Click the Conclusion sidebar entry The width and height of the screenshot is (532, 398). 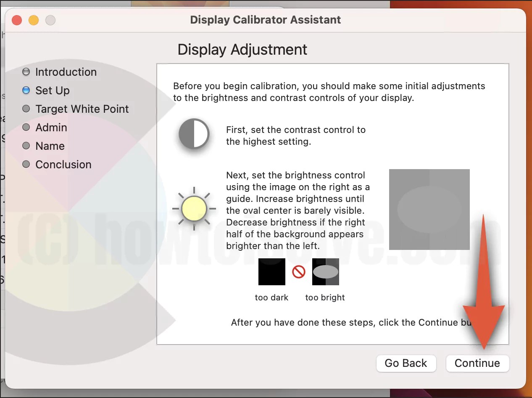[63, 165]
